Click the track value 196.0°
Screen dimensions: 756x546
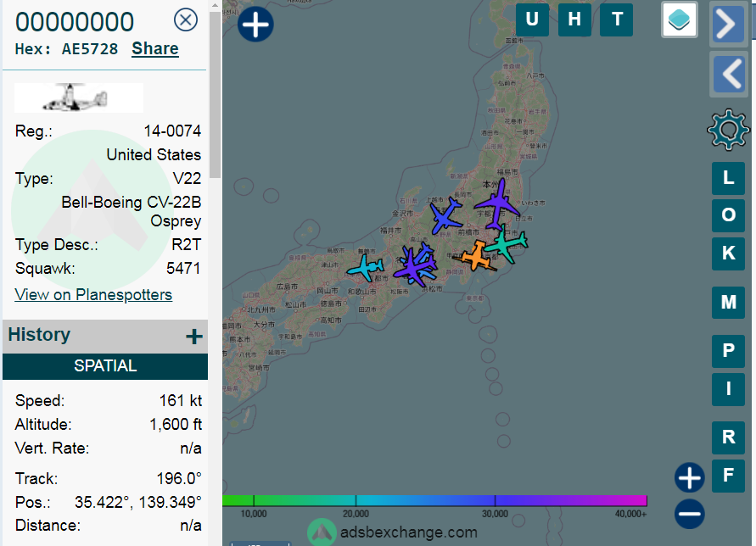coord(179,479)
